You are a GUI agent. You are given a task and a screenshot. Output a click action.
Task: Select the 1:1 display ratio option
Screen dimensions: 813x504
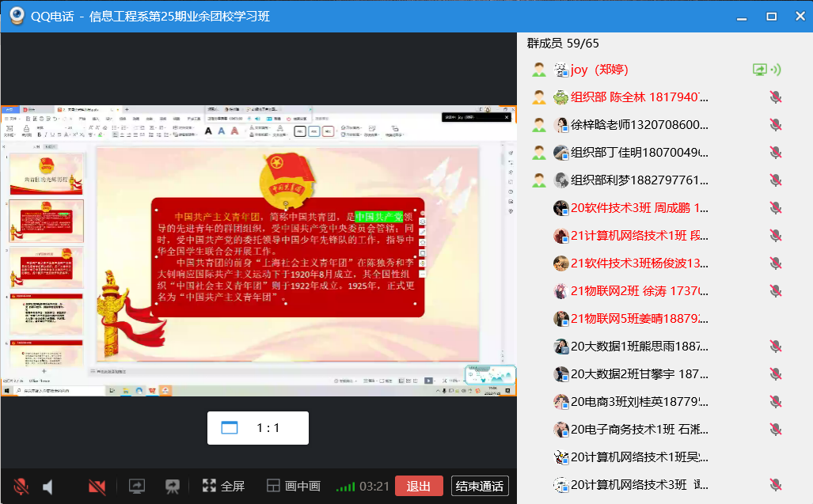[257, 428]
